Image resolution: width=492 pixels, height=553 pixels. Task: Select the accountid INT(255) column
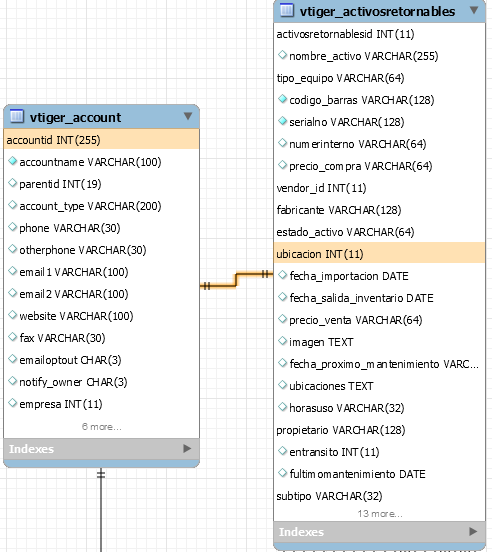tap(102, 140)
